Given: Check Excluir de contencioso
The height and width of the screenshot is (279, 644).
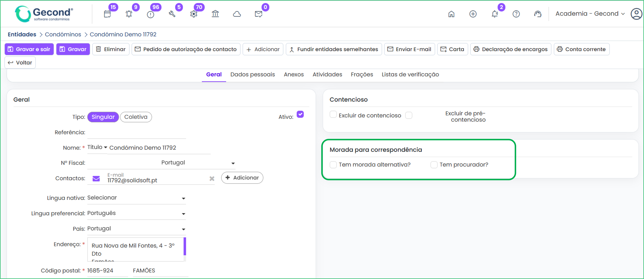Looking at the screenshot, I should pos(333,114).
